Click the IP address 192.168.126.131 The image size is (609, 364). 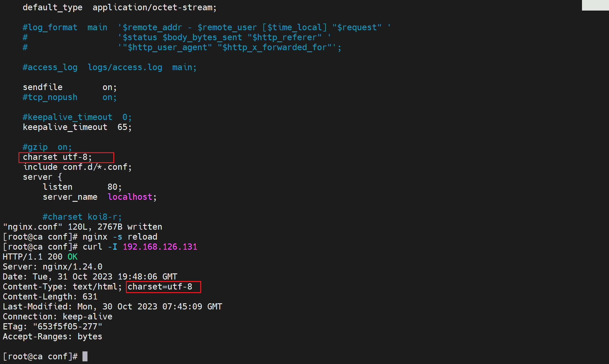click(x=160, y=247)
